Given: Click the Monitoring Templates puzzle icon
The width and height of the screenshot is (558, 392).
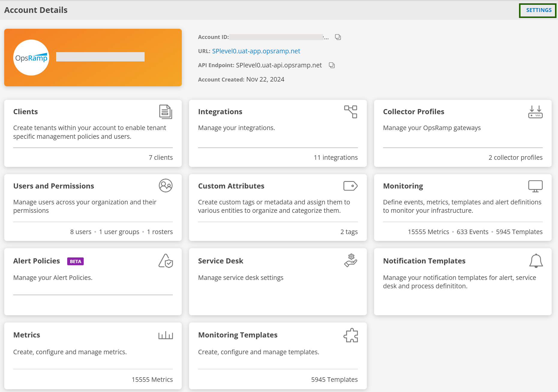Looking at the screenshot, I should (x=351, y=335).
